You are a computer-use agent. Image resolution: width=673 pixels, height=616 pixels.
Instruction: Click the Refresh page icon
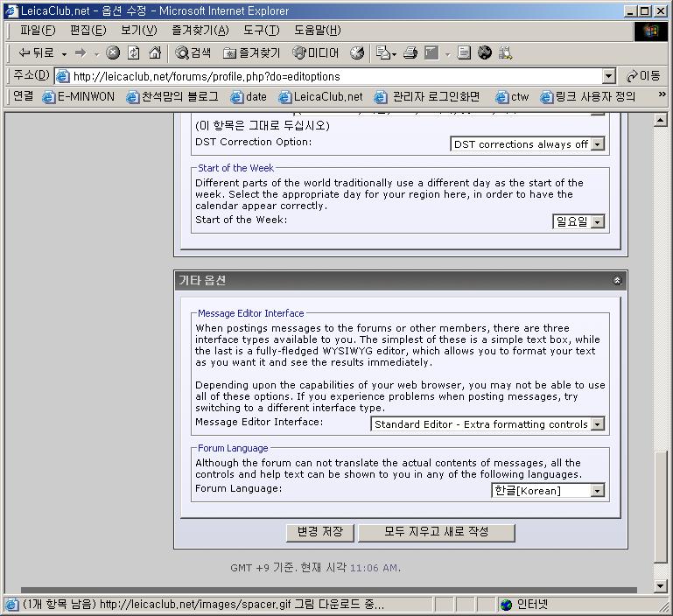point(134,53)
